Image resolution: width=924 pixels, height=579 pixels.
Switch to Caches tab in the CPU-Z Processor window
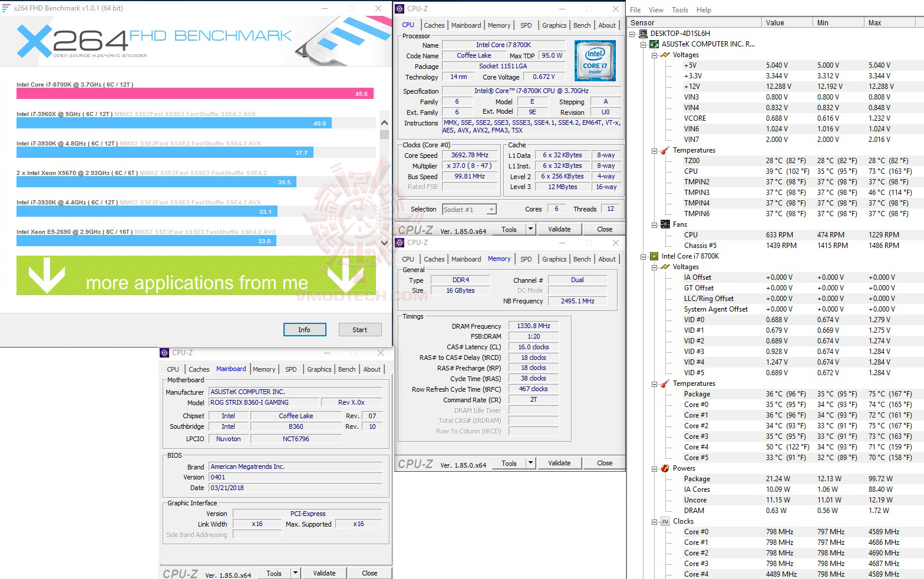434,25
